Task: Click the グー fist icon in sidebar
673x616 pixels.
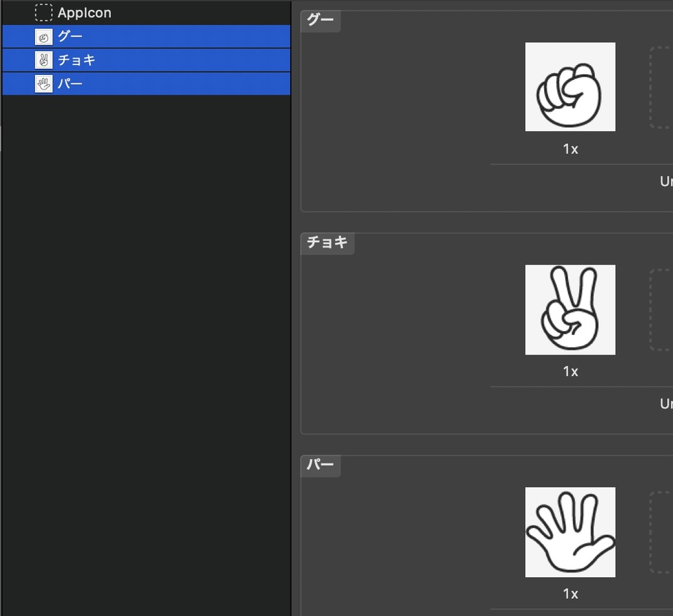Action: coord(43,37)
